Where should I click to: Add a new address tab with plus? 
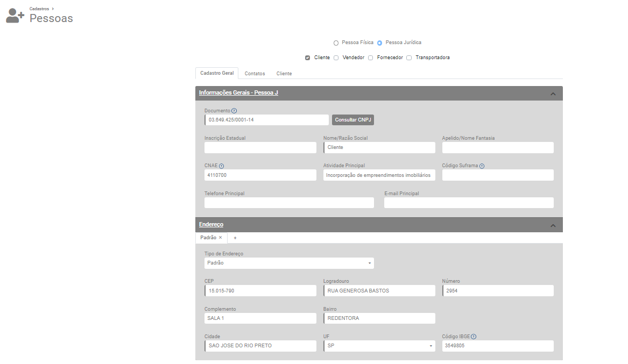click(x=235, y=238)
